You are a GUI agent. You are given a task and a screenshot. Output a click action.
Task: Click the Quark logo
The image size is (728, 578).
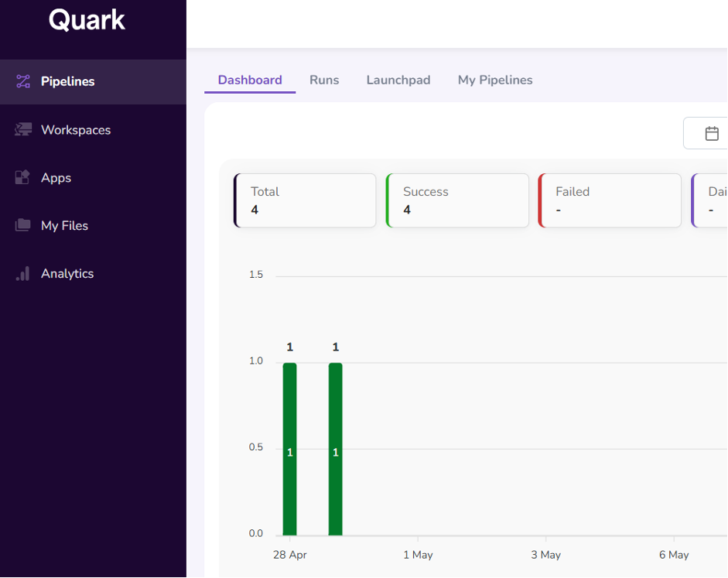point(87,20)
